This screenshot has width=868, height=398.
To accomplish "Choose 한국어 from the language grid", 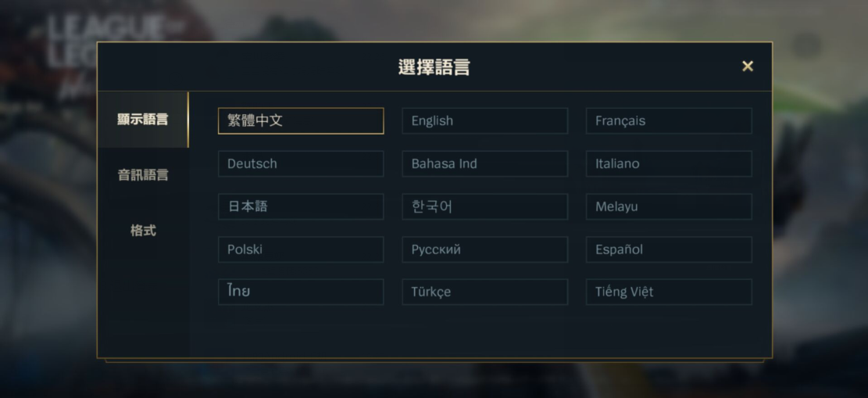I will pos(484,207).
